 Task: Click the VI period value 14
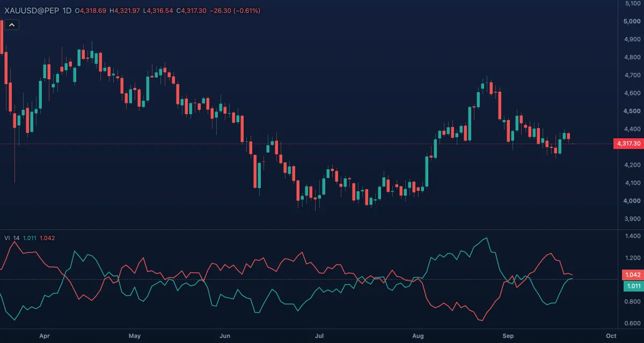17,238
